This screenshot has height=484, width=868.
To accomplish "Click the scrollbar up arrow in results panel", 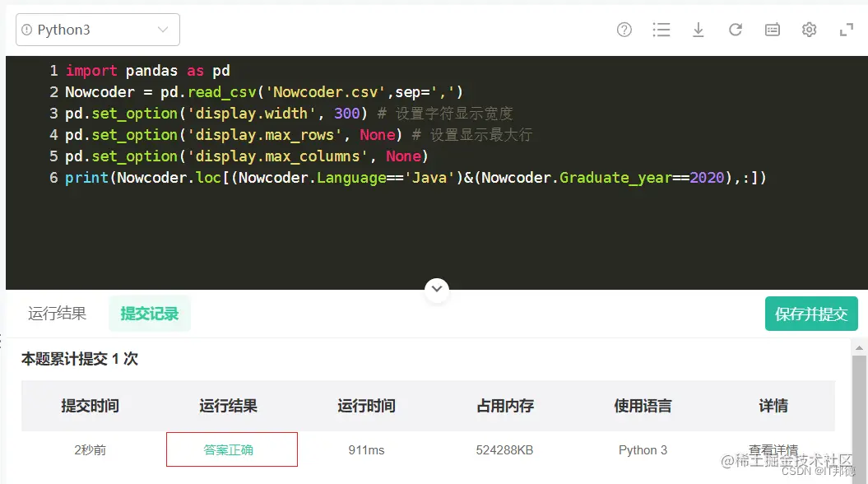I will click(859, 347).
